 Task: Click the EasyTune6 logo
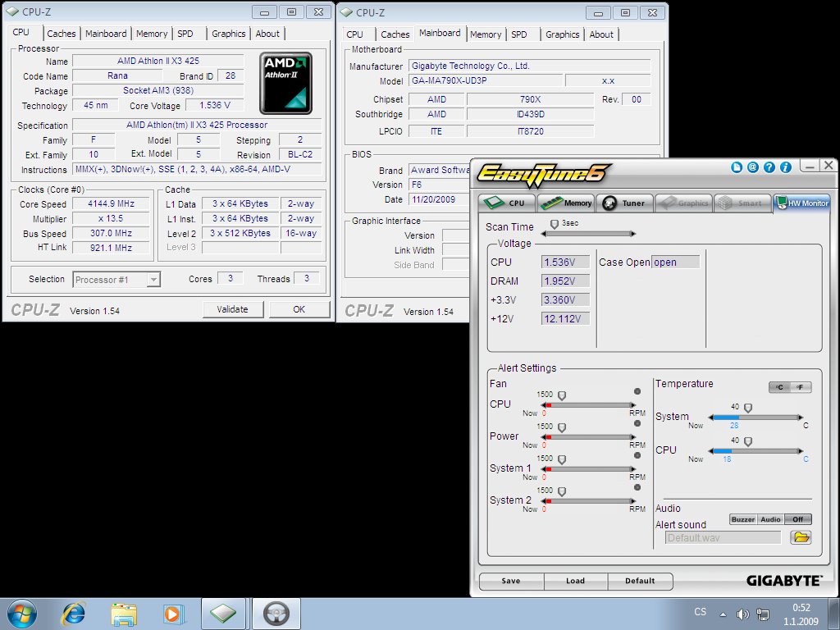543,175
